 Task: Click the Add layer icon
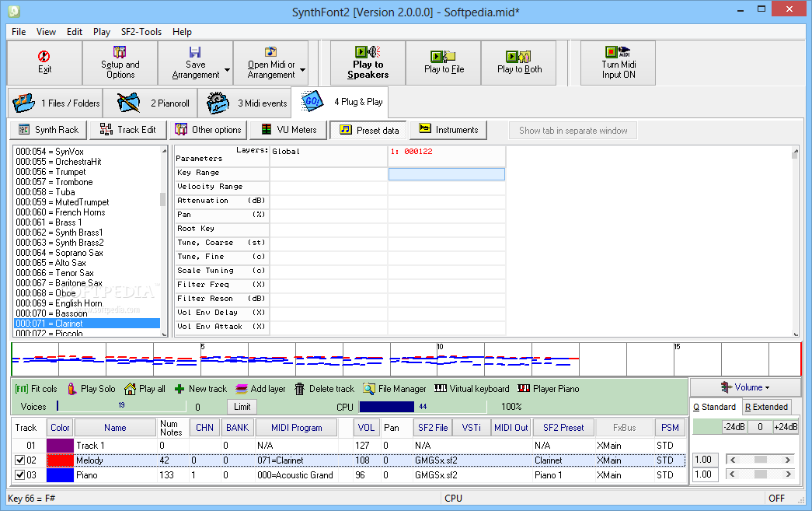click(242, 389)
